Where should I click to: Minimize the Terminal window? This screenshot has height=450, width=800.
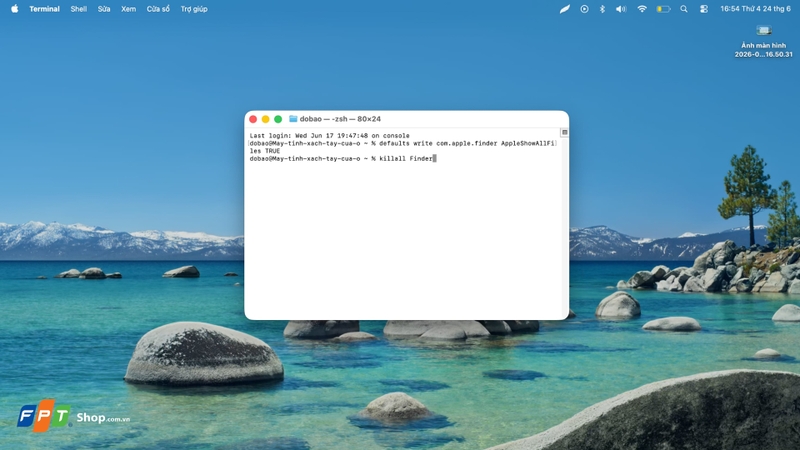[265, 119]
